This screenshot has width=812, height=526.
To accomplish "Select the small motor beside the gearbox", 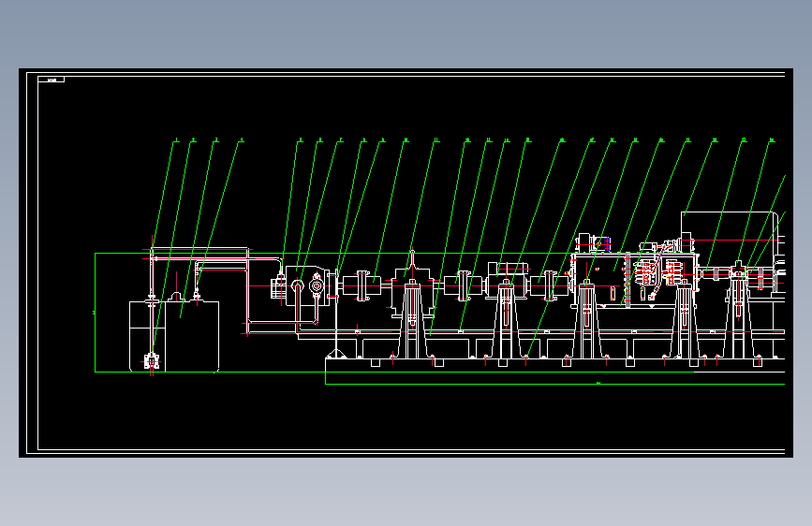I will click(x=278, y=287).
